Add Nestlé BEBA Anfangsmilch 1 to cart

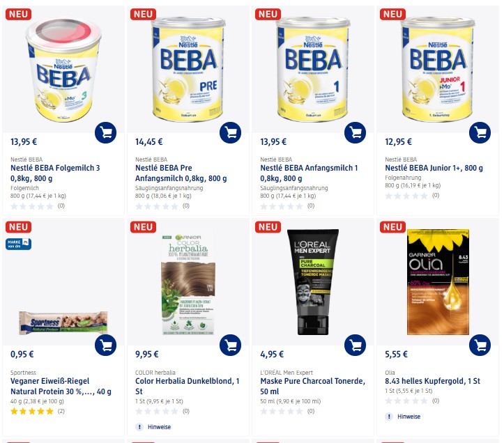[x=355, y=132]
